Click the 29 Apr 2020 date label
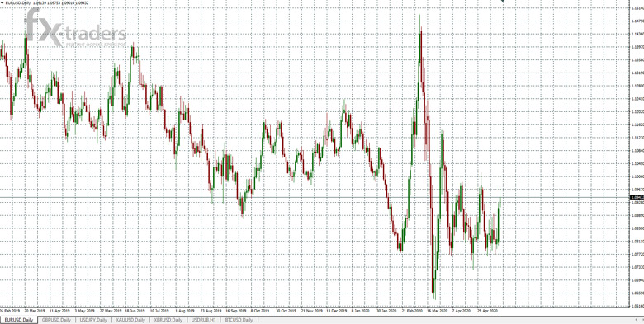The image size is (644, 324). [x=487, y=311]
